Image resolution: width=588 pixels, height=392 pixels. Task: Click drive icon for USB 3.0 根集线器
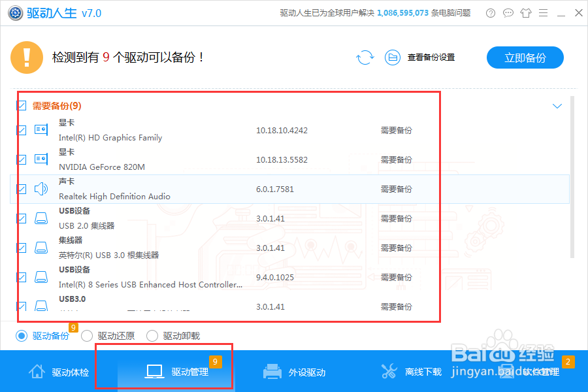pyautogui.click(x=41, y=248)
